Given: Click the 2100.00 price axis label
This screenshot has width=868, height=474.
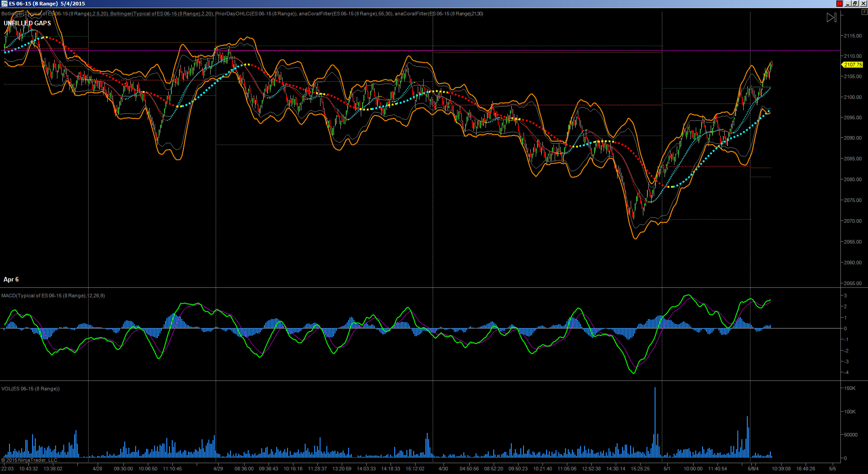Looking at the screenshot, I should 853,97.
